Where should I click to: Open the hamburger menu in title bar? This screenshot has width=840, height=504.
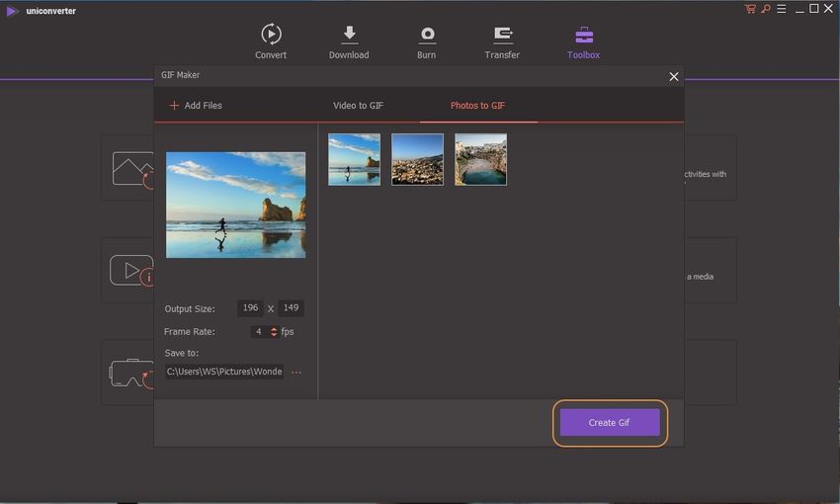(x=780, y=9)
